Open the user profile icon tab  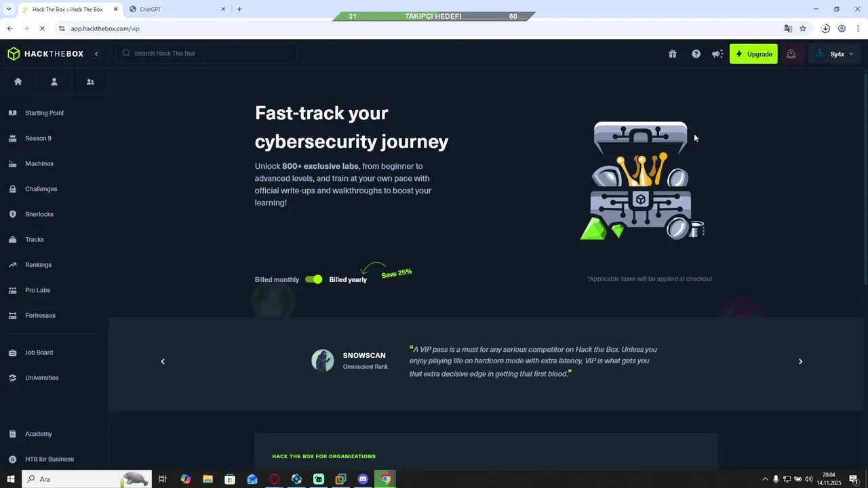(x=54, y=81)
